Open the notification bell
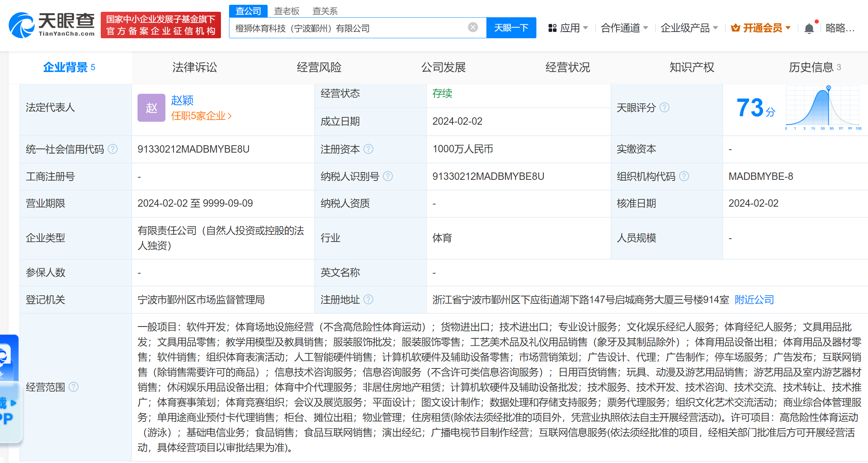The height and width of the screenshot is (463, 868). click(x=809, y=28)
